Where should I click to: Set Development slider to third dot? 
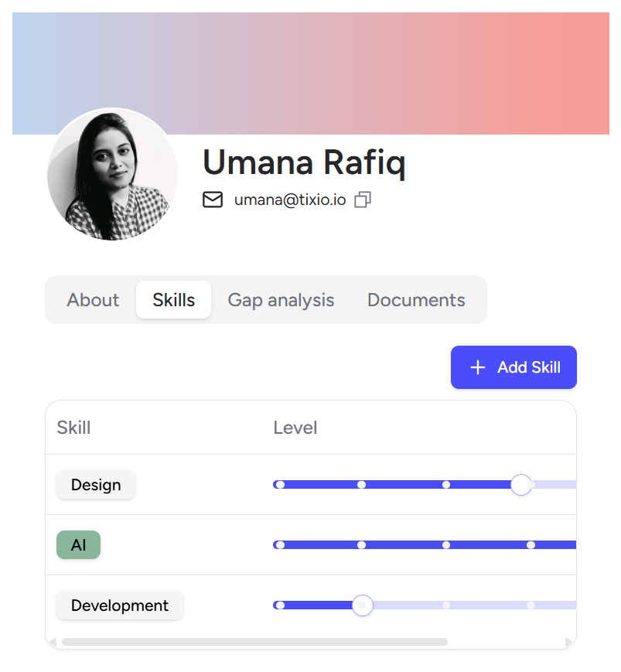(446, 605)
